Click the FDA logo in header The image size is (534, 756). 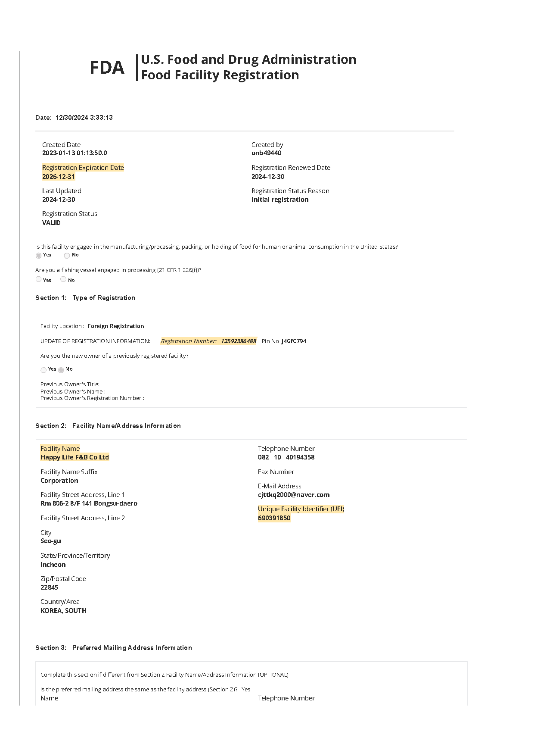pyautogui.click(x=107, y=68)
